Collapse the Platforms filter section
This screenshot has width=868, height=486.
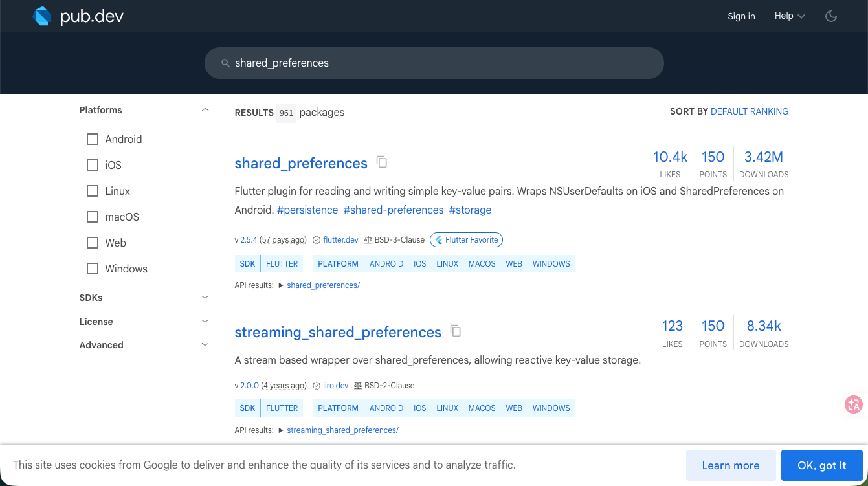point(205,110)
